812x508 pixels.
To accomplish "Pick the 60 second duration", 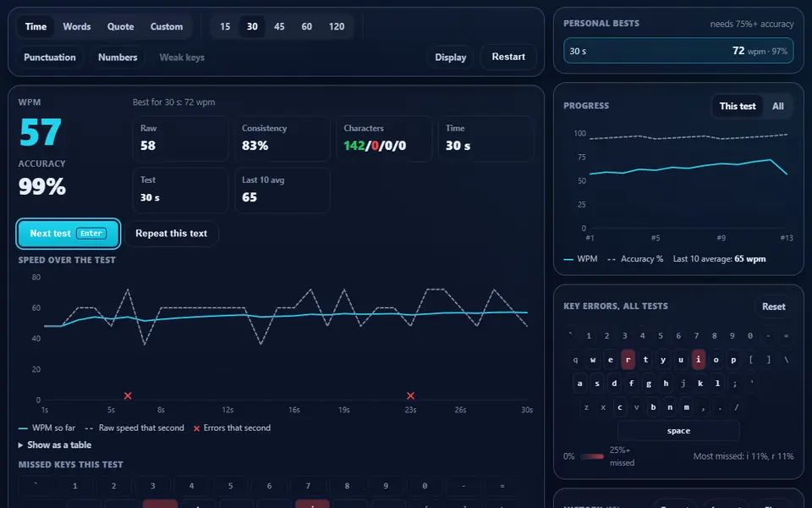I will 306,26.
